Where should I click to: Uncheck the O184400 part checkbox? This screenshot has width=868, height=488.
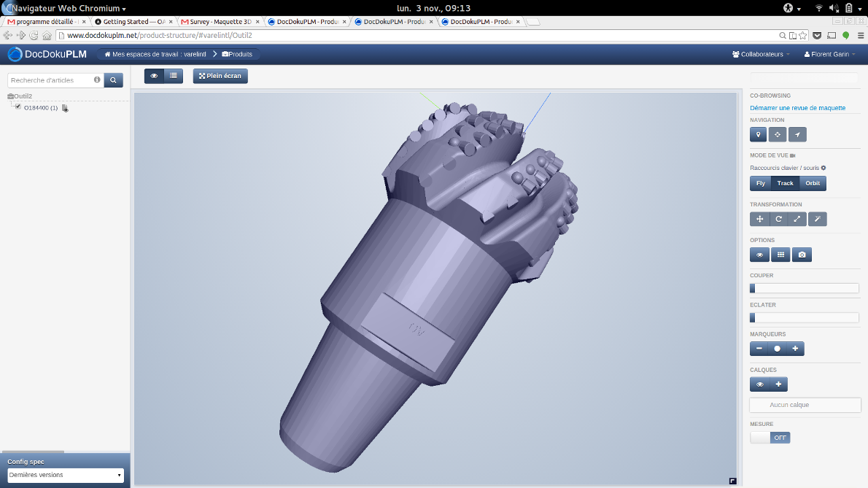point(18,107)
